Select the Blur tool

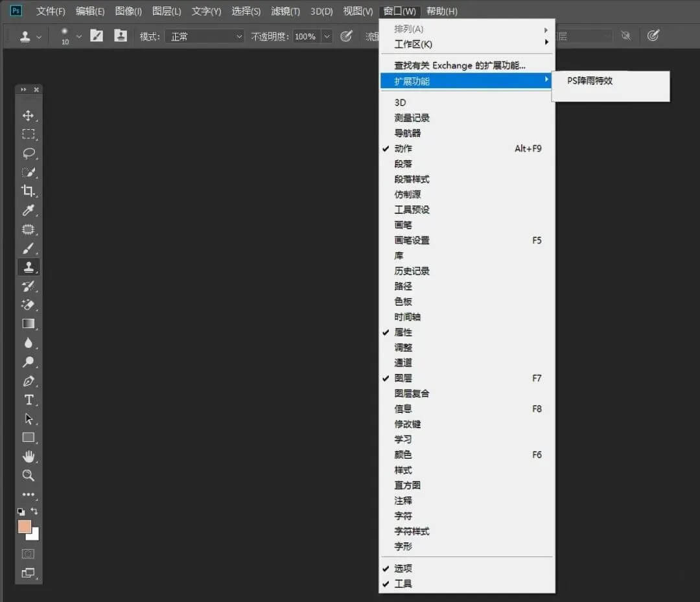tap(28, 343)
